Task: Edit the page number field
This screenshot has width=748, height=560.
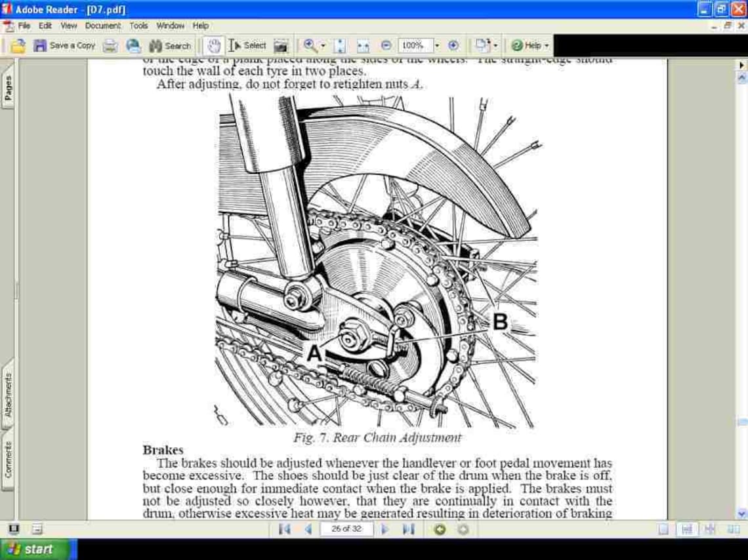Action: (x=346, y=529)
